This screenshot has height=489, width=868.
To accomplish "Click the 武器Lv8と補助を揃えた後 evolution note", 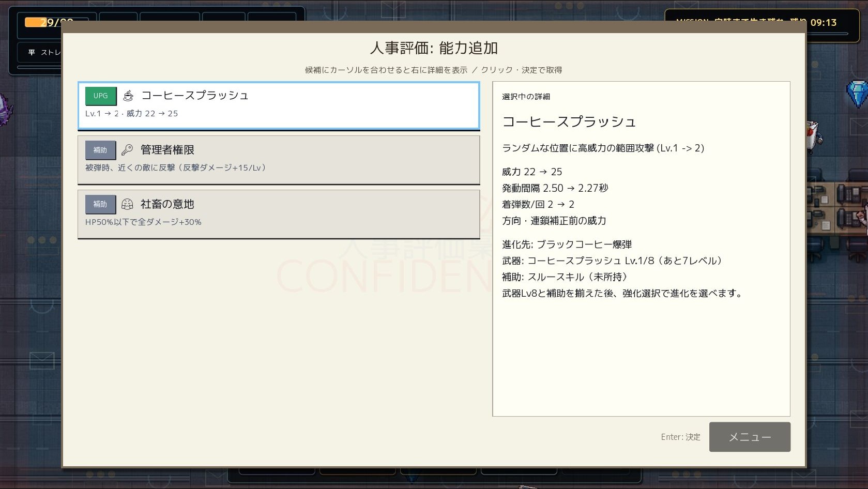I will 623,293.
